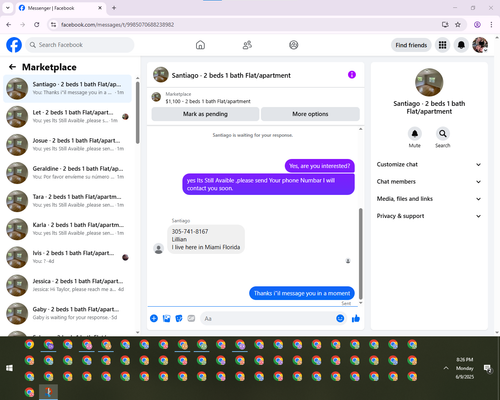Mute the Santiago conversation
Viewport: 500px width, 400px height.
click(414, 134)
